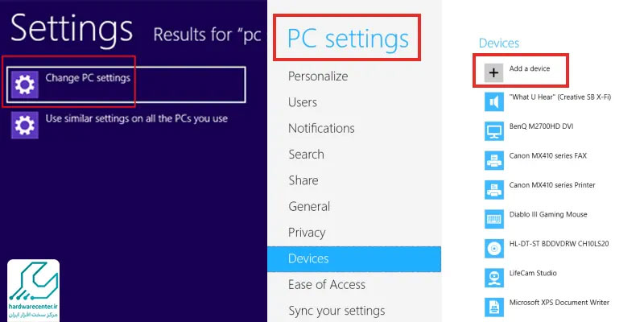Select the Privacy category
Screen dimensions: 644x322
click(307, 233)
